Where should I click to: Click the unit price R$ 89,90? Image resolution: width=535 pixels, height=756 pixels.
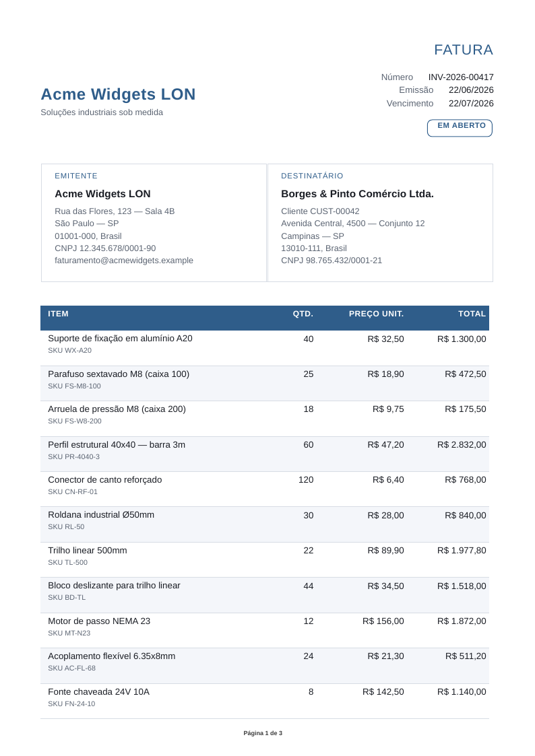coord(386,551)
